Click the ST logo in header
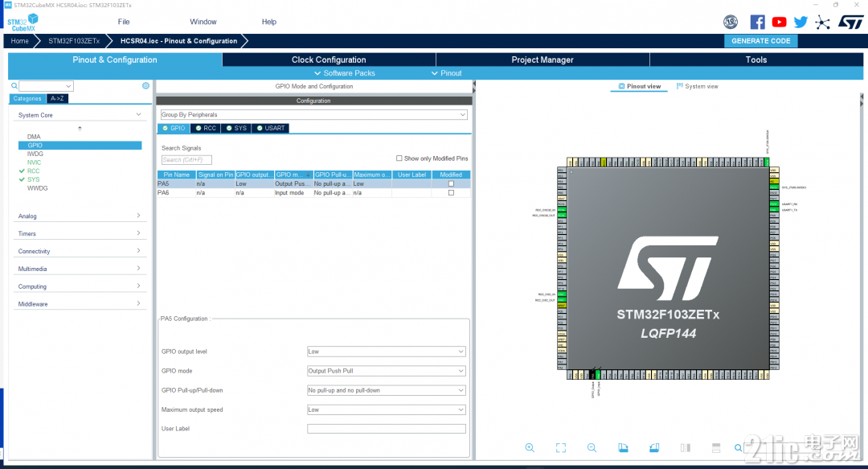The width and height of the screenshot is (868, 469). [x=850, y=23]
